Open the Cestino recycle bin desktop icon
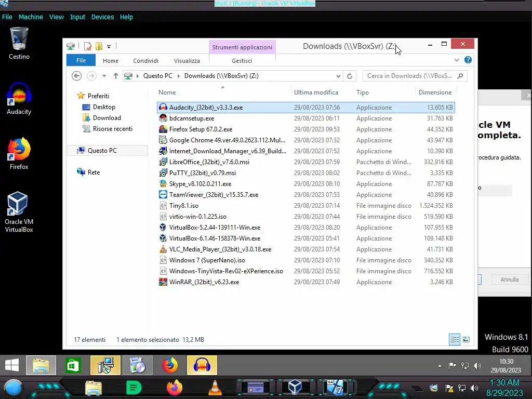The width and height of the screenshot is (532, 399). 19,44
